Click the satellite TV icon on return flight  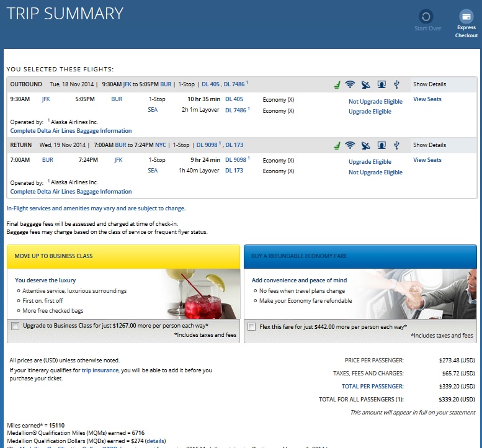pos(366,145)
